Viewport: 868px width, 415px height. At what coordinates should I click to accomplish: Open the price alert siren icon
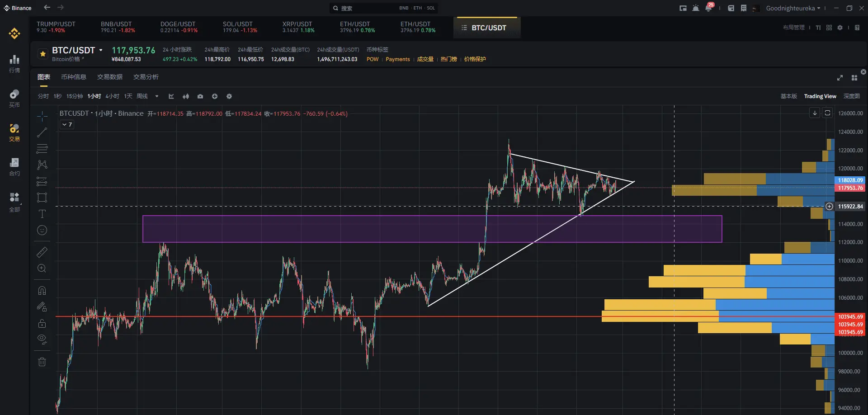point(696,8)
